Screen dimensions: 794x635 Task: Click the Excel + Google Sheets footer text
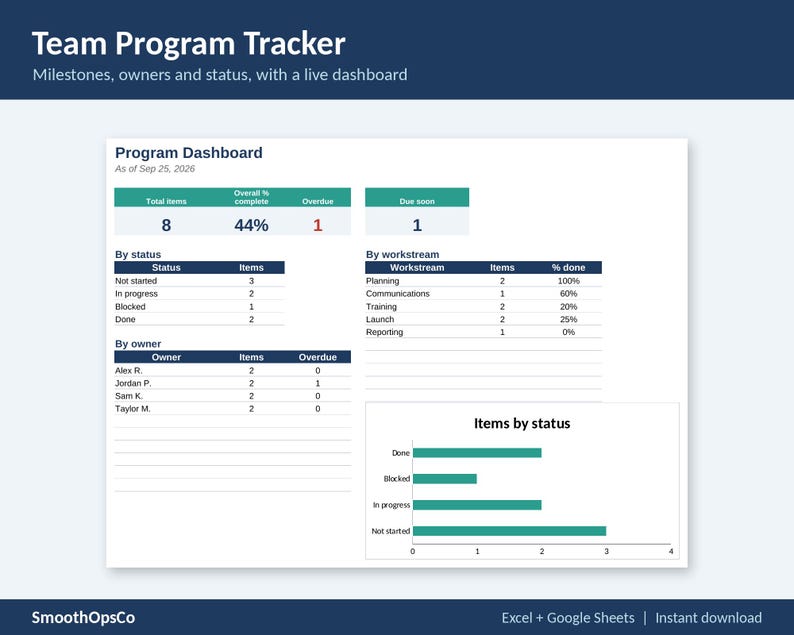[x=568, y=618]
